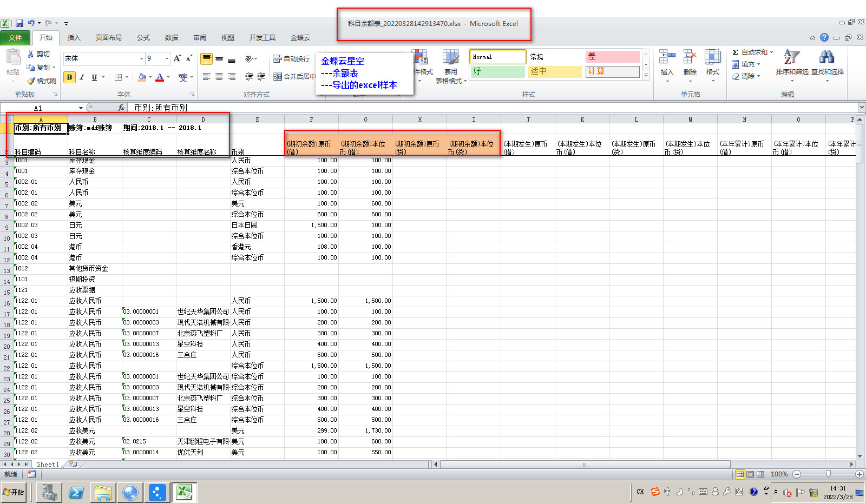The width and height of the screenshot is (866, 504).
Task: Open the 文件 (File) menu button
Action: pos(15,38)
